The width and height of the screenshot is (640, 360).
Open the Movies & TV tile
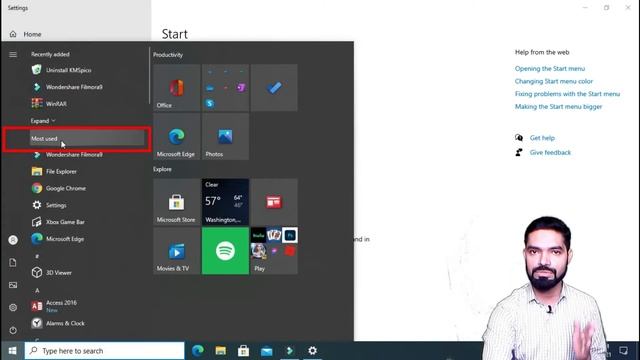[177, 251]
